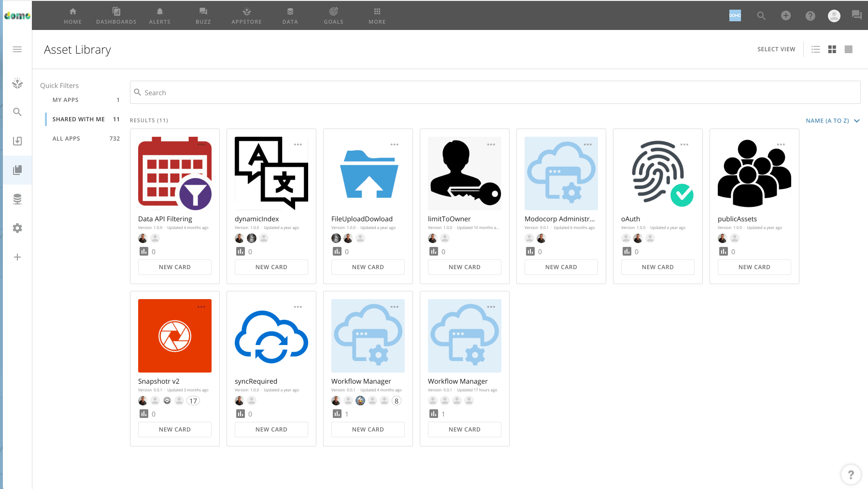Click card count icon on Data API Filtering

pyautogui.click(x=144, y=251)
